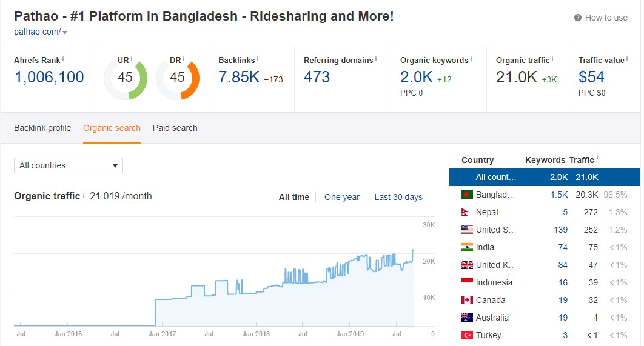Image resolution: width=644 pixels, height=346 pixels.
Task: Click Nepal keywords count 5
Action: click(565, 212)
